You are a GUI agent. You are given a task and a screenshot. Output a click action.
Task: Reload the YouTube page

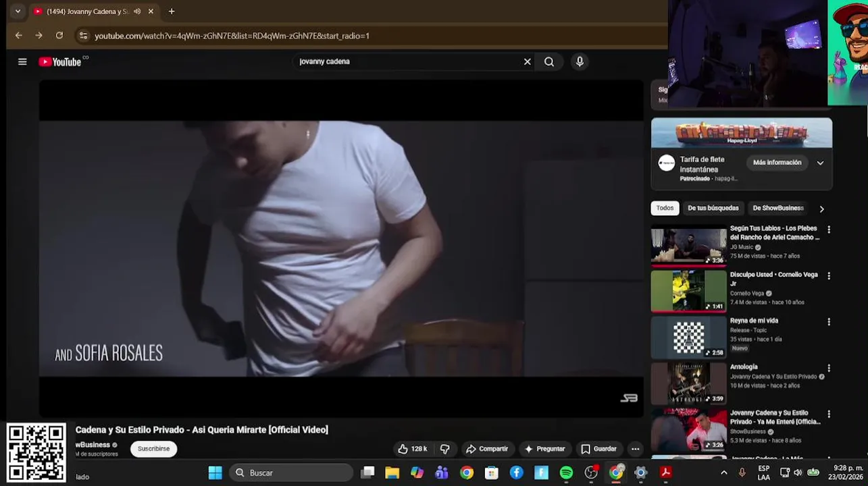pyautogui.click(x=59, y=36)
